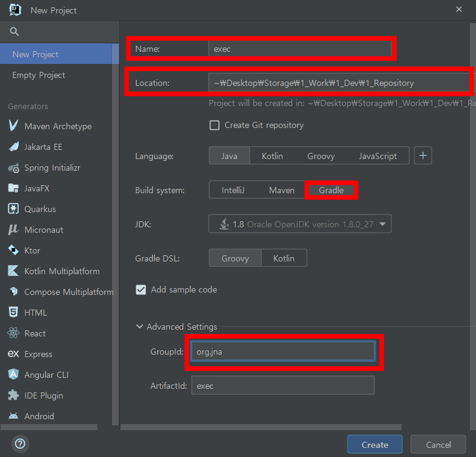This screenshot has height=457, width=476.
Task: Click the Create button
Action: pos(375,445)
